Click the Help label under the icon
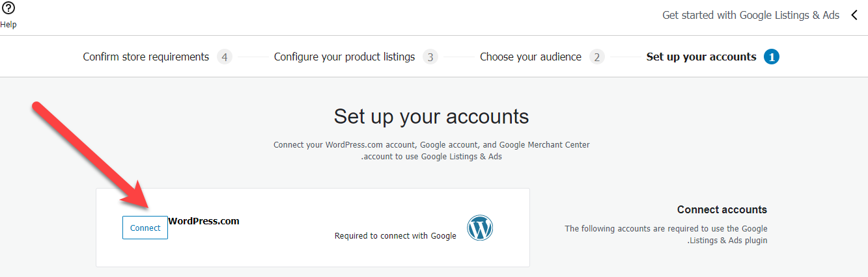Image resolution: width=868 pixels, height=277 pixels. [x=8, y=25]
